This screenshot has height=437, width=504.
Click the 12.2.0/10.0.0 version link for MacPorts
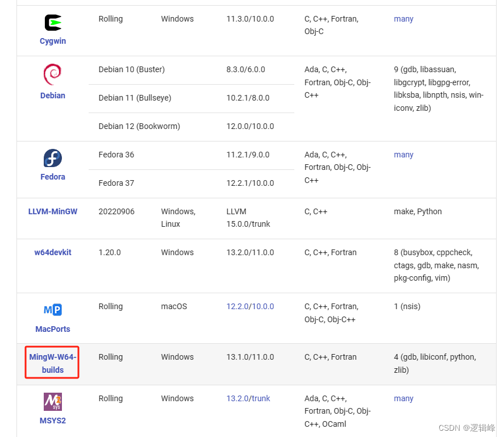click(250, 306)
